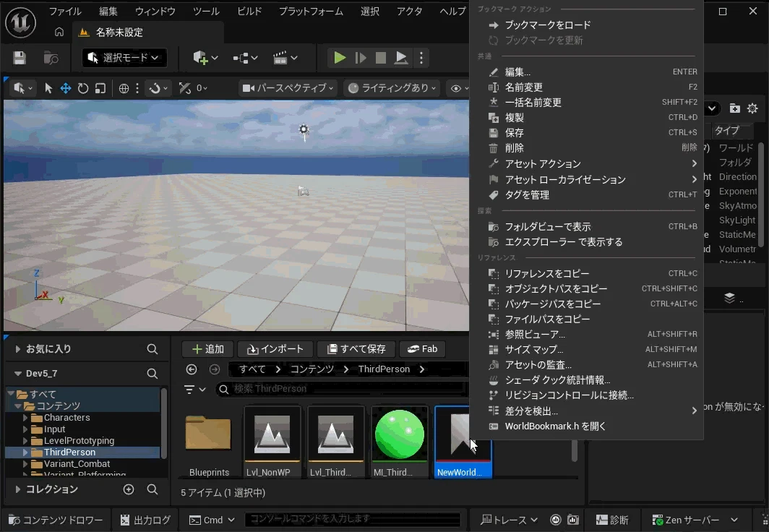Select the LevelPrototyping folder tree item

point(79,441)
